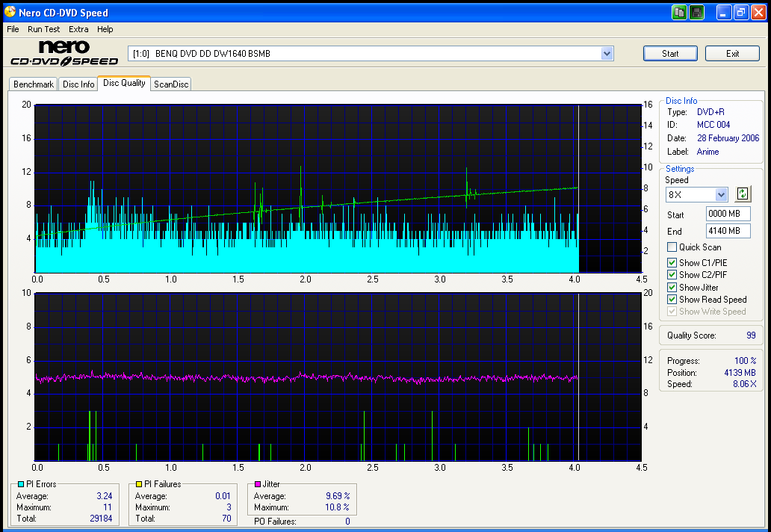Click the copy to clipboard icon in title bar
This screenshot has width=771, height=532.
(679, 12)
